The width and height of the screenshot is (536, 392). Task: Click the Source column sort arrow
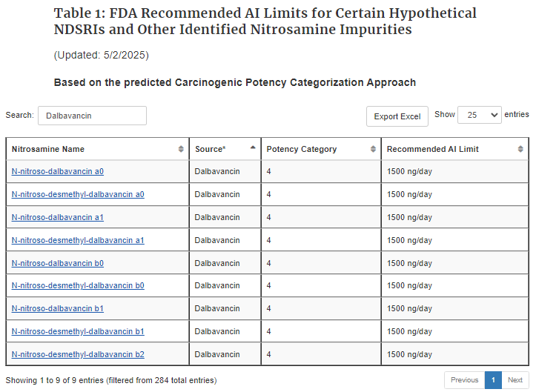[x=253, y=147]
